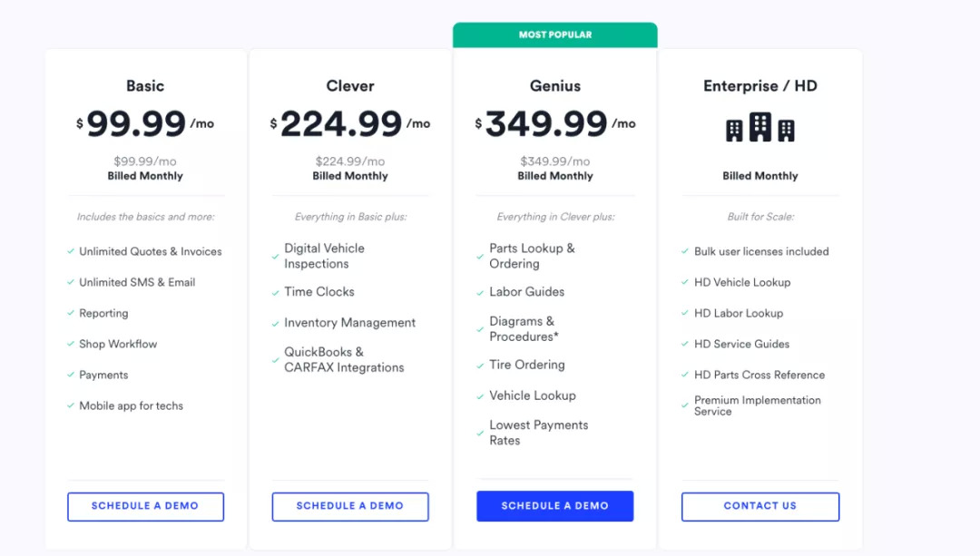Screen dimensions: 980x556
Task: Click checkmark beside Unlimited Quotes & Invoices
Action: (71, 251)
